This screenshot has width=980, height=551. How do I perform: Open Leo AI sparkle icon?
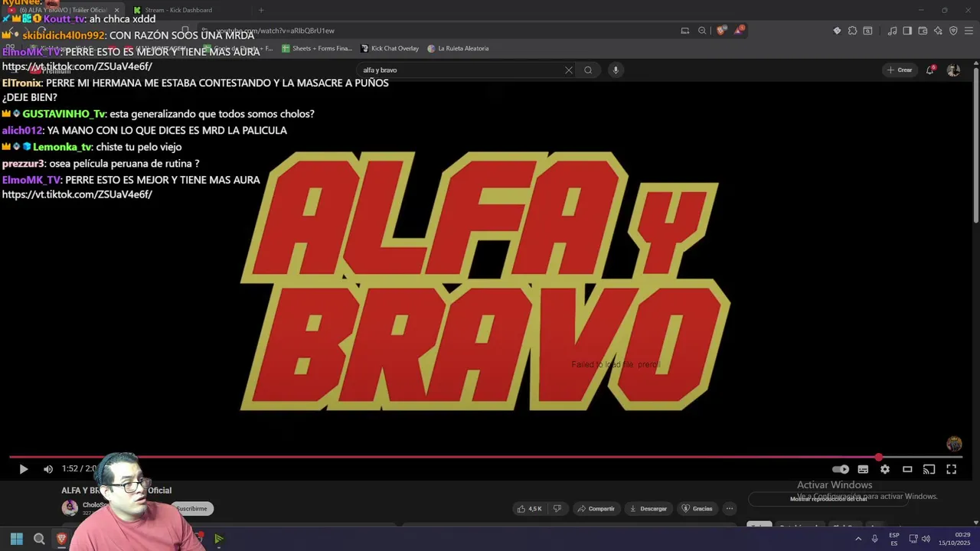(x=938, y=31)
